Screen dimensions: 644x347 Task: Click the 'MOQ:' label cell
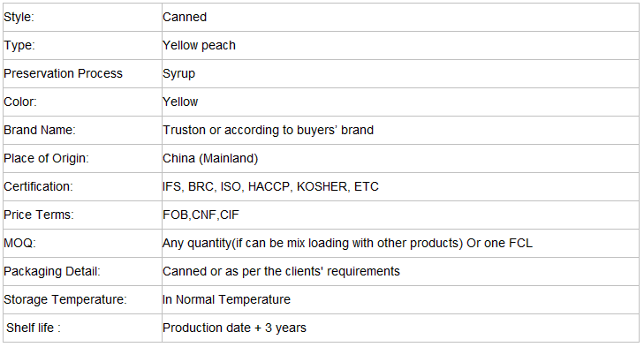point(82,244)
